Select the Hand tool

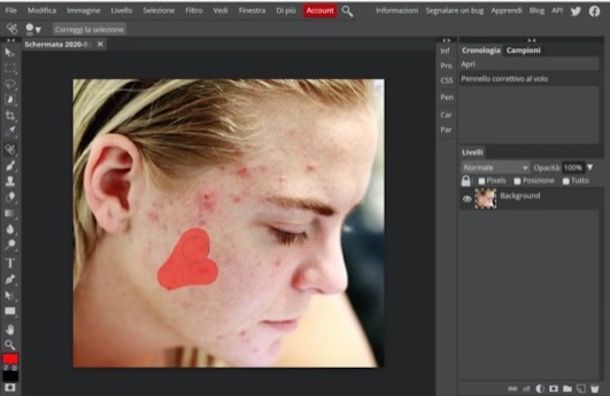point(10,330)
